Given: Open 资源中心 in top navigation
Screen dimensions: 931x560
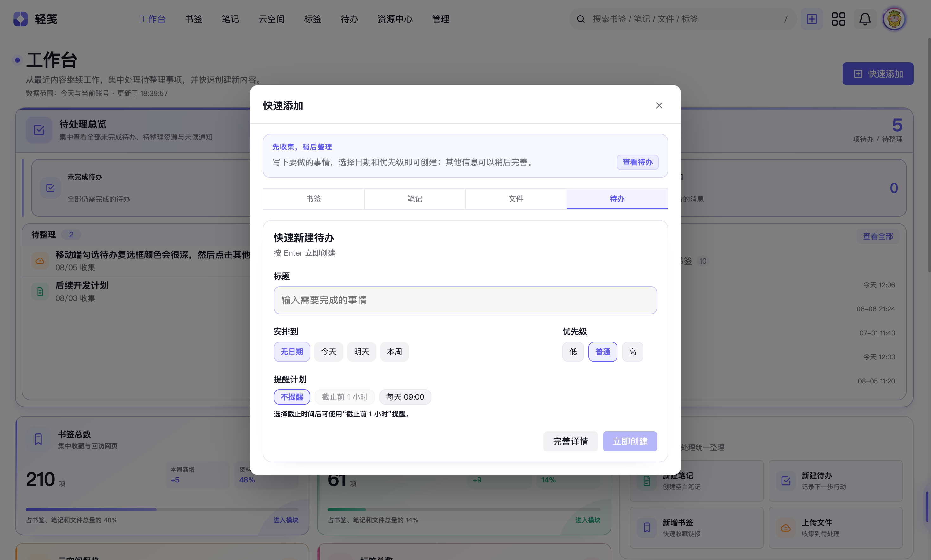Looking at the screenshot, I should pos(395,19).
